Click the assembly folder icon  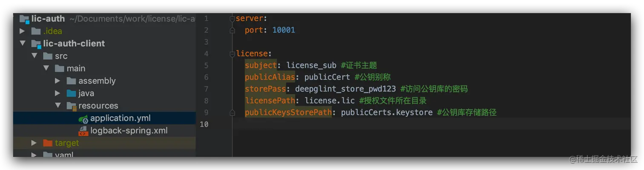click(x=71, y=81)
